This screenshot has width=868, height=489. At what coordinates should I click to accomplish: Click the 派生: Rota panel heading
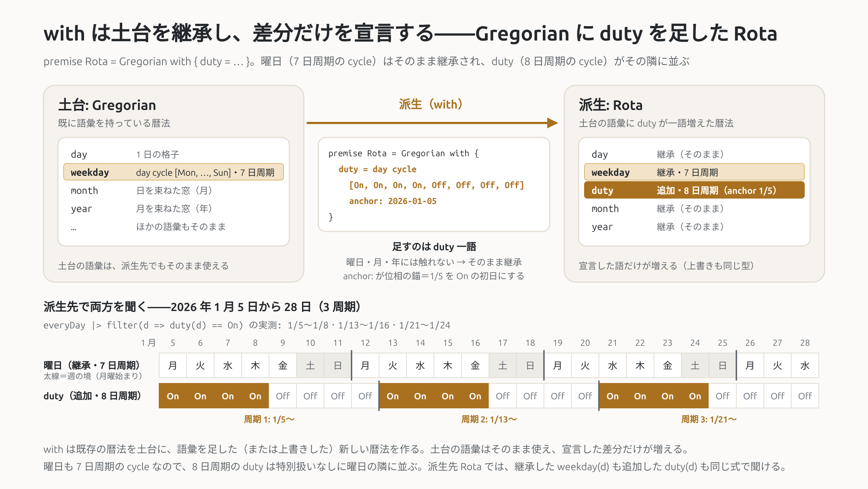pyautogui.click(x=610, y=105)
